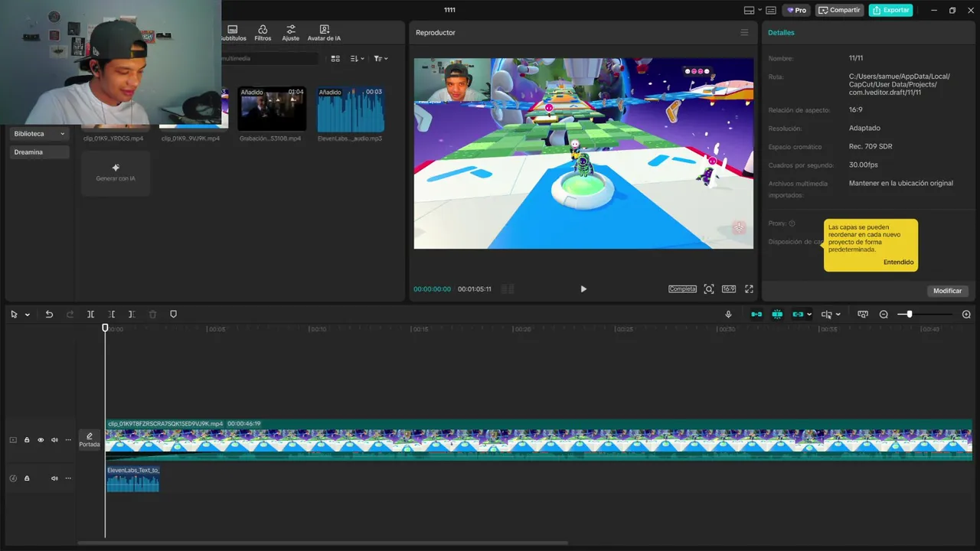
Task: Open the Reproductor panel menu
Action: pyautogui.click(x=744, y=33)
